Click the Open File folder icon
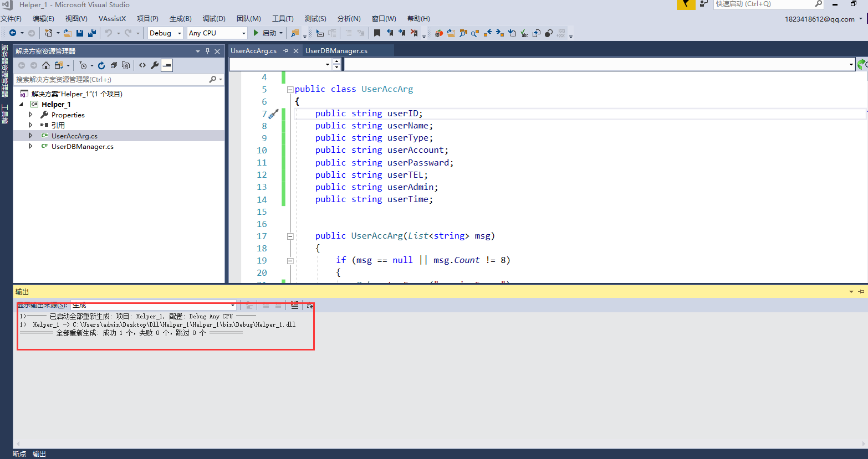 pyautogui.click(x=68, y=33)
